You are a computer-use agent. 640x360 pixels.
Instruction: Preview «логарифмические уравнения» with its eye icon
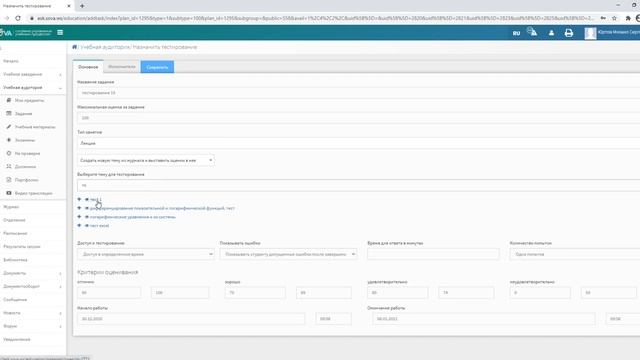[87, 217]
